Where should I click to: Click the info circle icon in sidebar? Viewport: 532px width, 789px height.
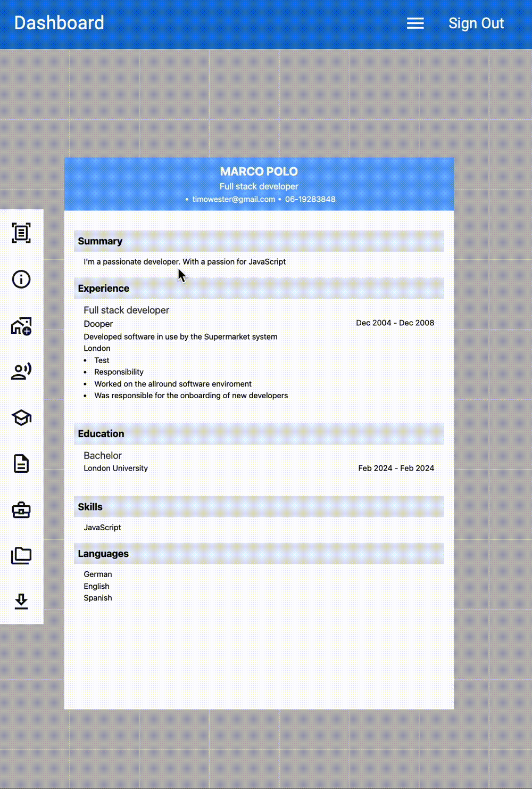coord(21,279)
